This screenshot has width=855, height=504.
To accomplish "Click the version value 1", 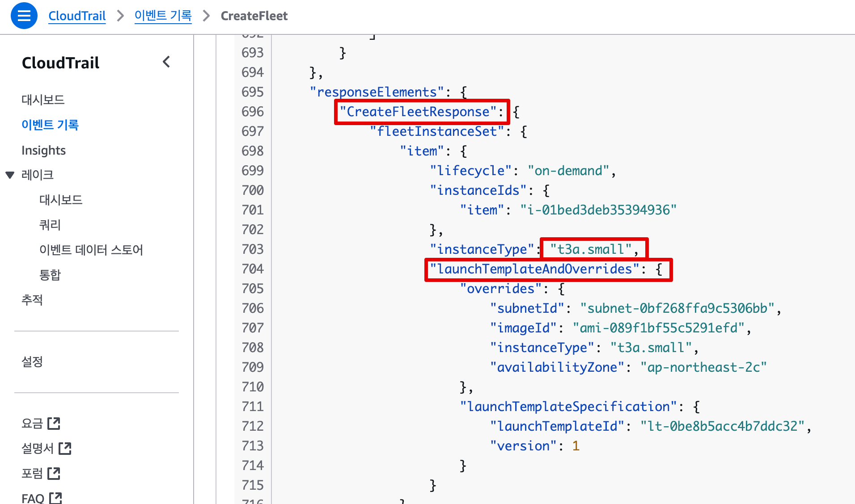I will click(x=576, y=446).
